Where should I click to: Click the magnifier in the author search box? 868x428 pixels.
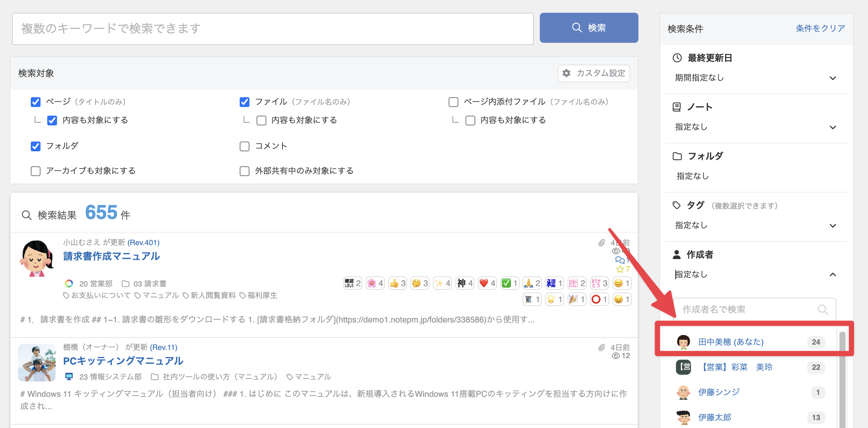pos(823,309)
